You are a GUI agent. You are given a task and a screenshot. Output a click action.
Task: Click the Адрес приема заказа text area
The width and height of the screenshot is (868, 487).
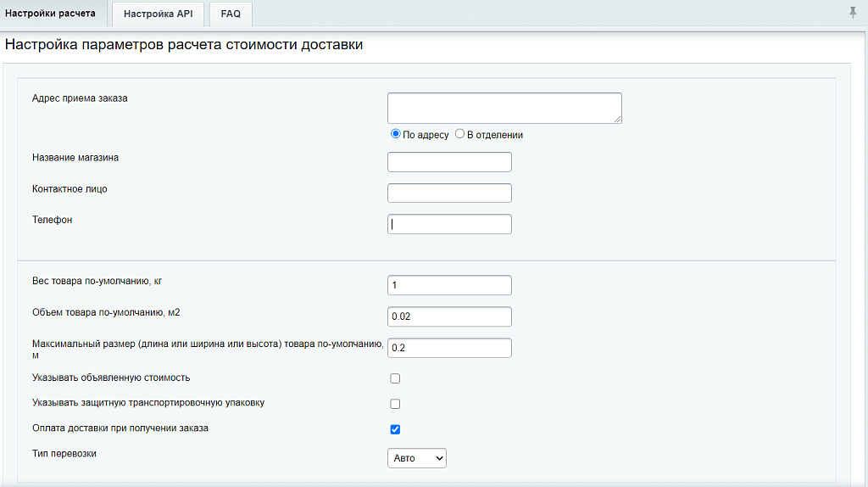pos(504,108)
